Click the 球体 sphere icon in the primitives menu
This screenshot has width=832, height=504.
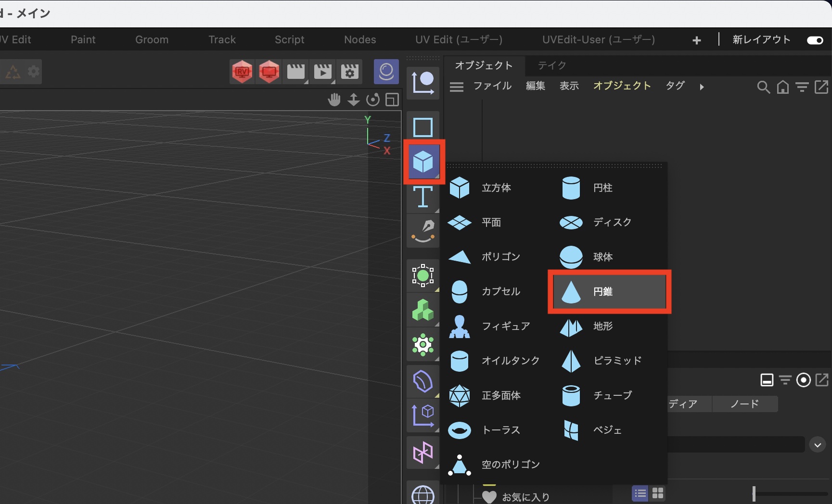point(571,256)
